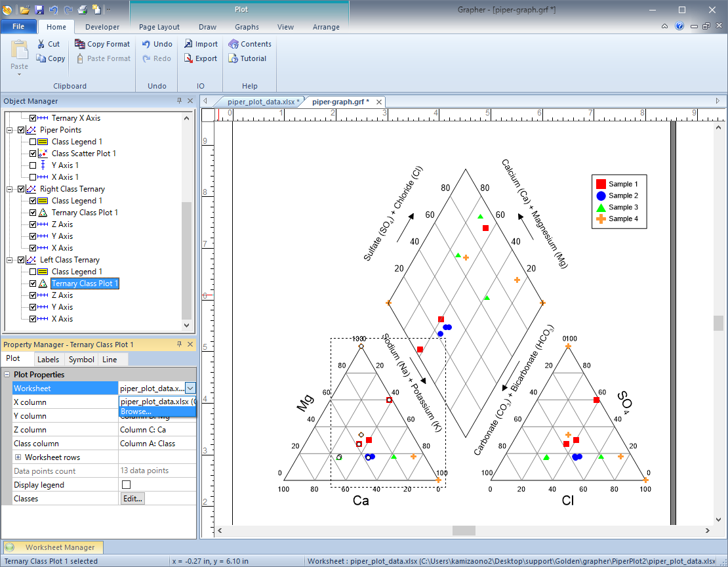The height and width of the screenshot is (567, 728).
Task: Click the Export icon in the IO group
Action: (x=188, y=58)
